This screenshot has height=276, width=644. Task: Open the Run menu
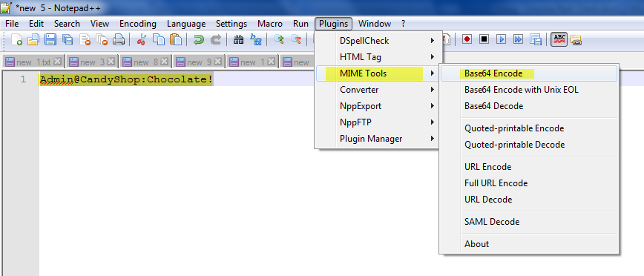click(300, 24)
